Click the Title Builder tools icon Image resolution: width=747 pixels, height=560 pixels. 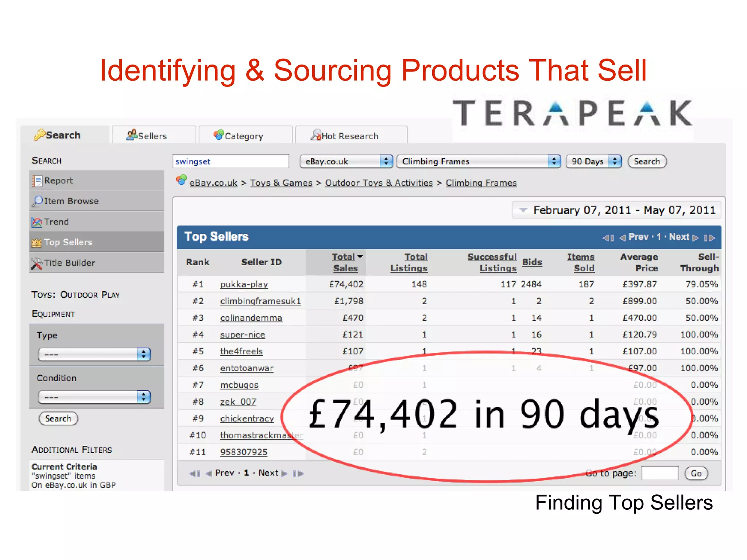[36, 263]
